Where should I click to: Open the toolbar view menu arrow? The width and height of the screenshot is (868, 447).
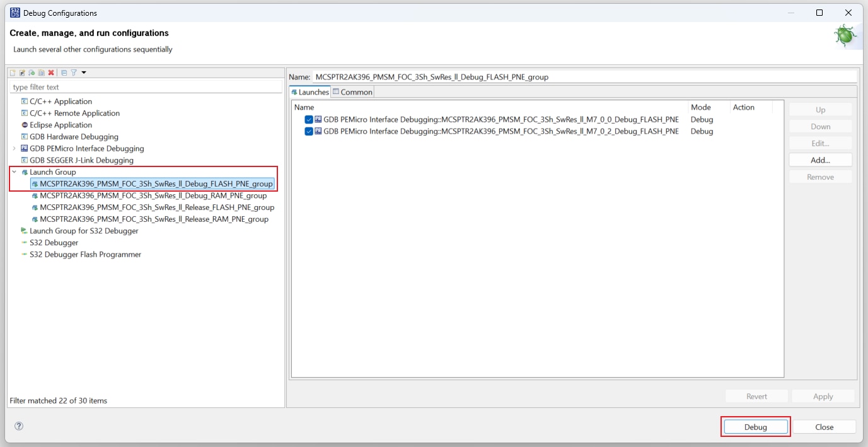tap(83, 72)
